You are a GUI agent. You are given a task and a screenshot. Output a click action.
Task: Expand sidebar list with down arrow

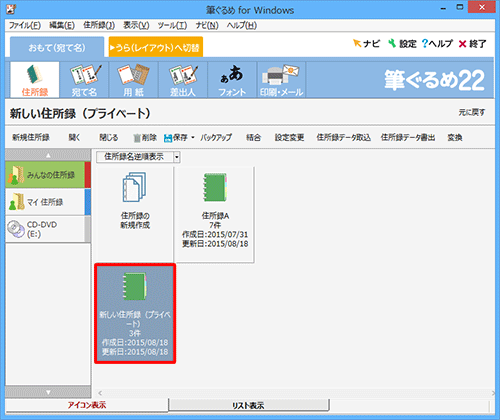(48, 392)
